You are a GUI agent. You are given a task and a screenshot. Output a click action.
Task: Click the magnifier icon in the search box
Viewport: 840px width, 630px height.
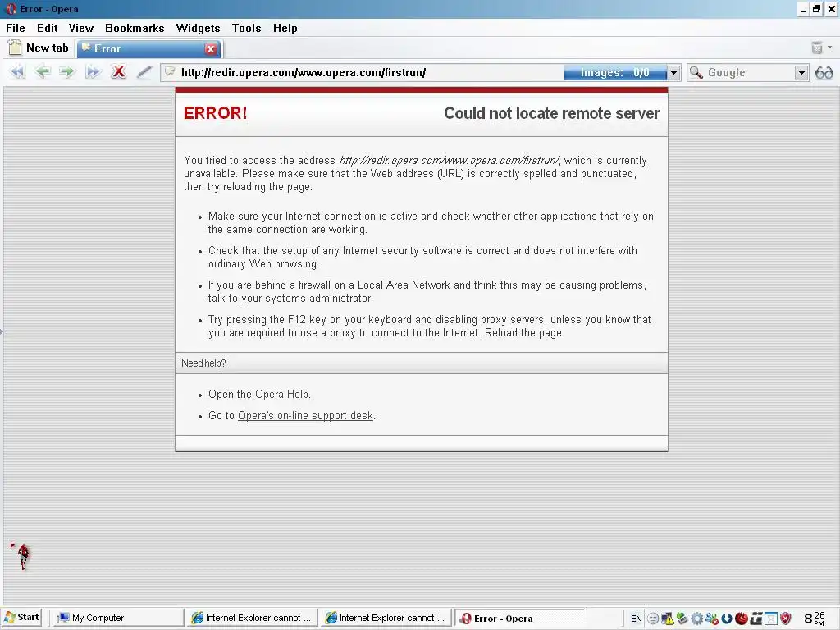(696, 72)
